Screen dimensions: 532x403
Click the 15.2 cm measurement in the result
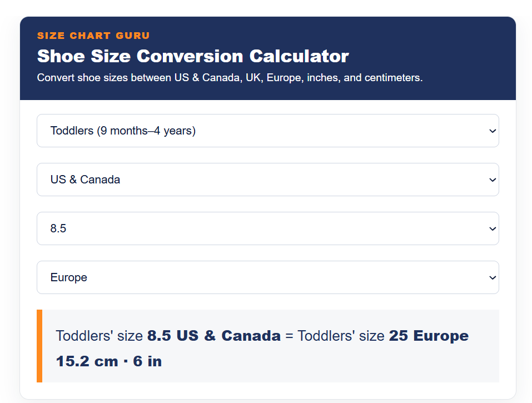click(x=87, y=361)
